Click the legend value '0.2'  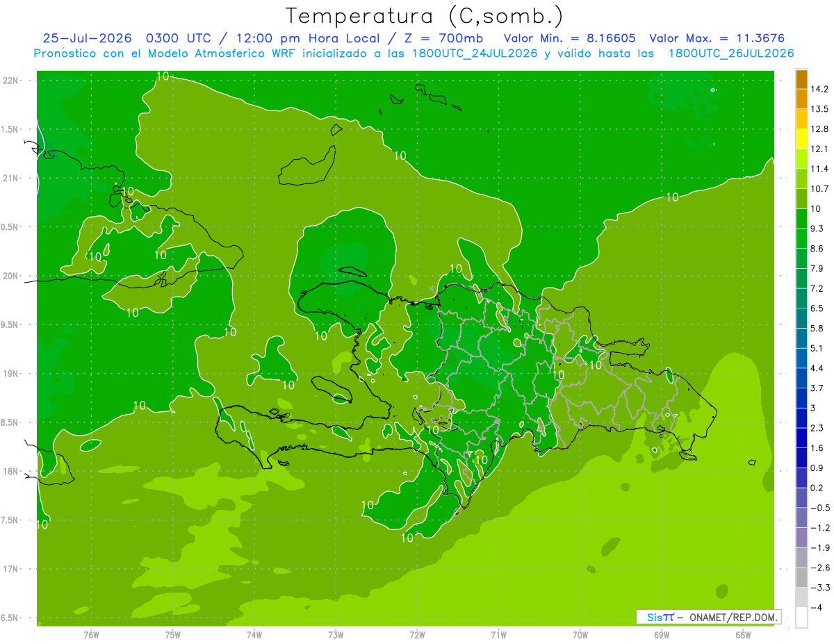(x=817, y=488)
